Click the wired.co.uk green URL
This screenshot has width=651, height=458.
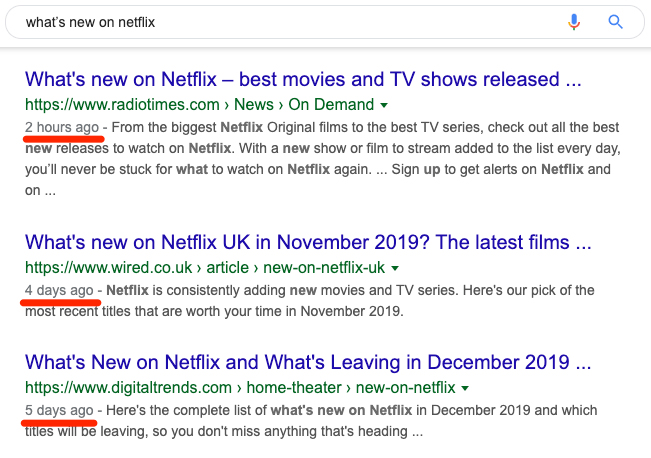pyautogui.click(x=108, y=268)
